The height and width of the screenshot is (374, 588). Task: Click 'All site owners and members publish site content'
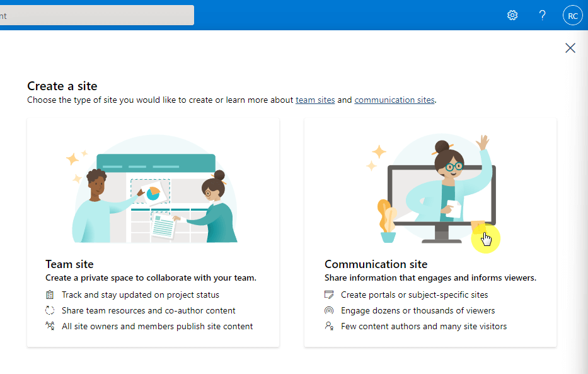157,326
